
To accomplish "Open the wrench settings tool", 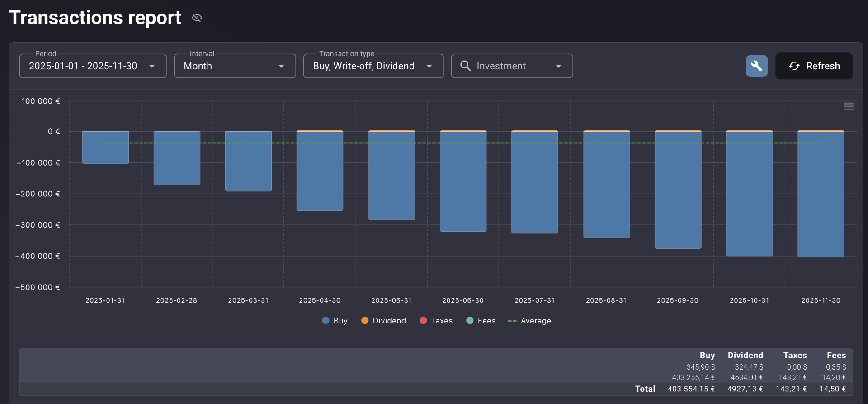I will coord(757,66).
